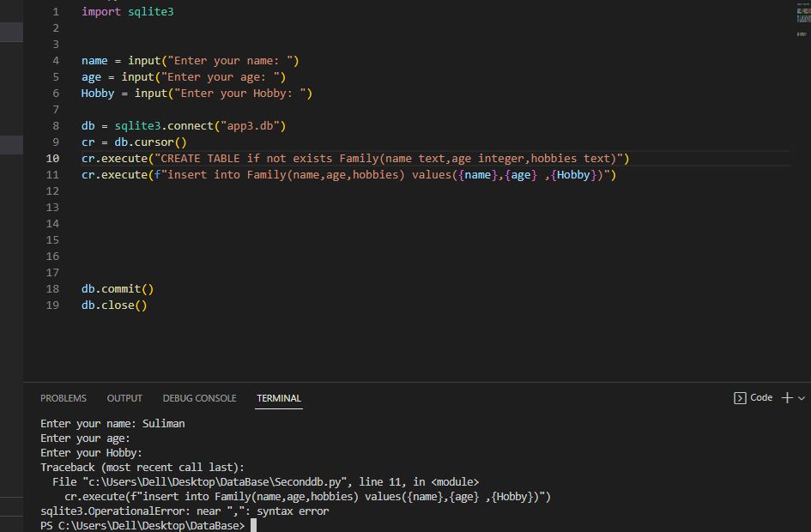Screen dimensions: 811x532
Task: Click the PS C:\Users\Dell\Desktop\DataBase> prompt
Action: [142, 526]
